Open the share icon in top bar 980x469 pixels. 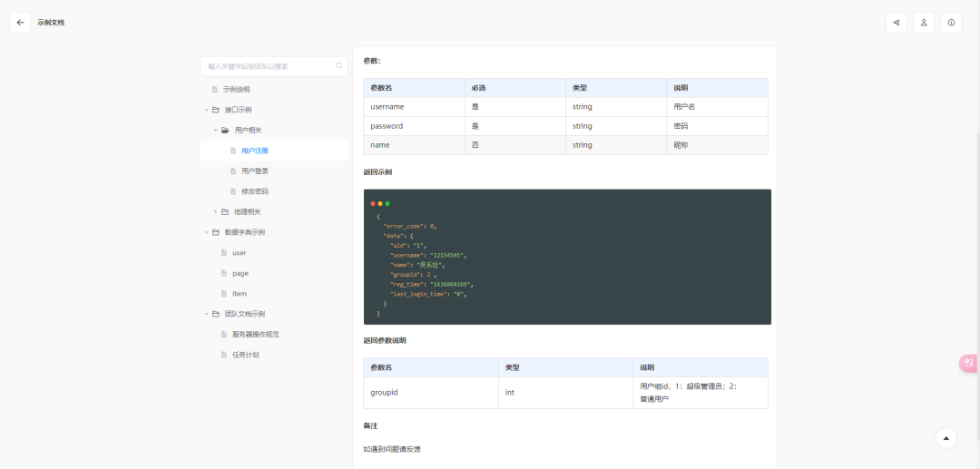pyautogui.click(x=897, y=23)
